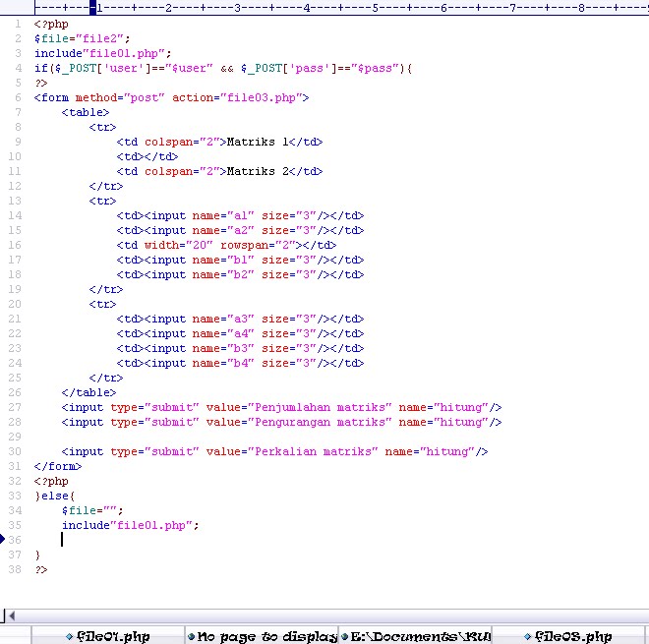
Task: Click line number 1 in the gutter
Action: click(18, 24)
